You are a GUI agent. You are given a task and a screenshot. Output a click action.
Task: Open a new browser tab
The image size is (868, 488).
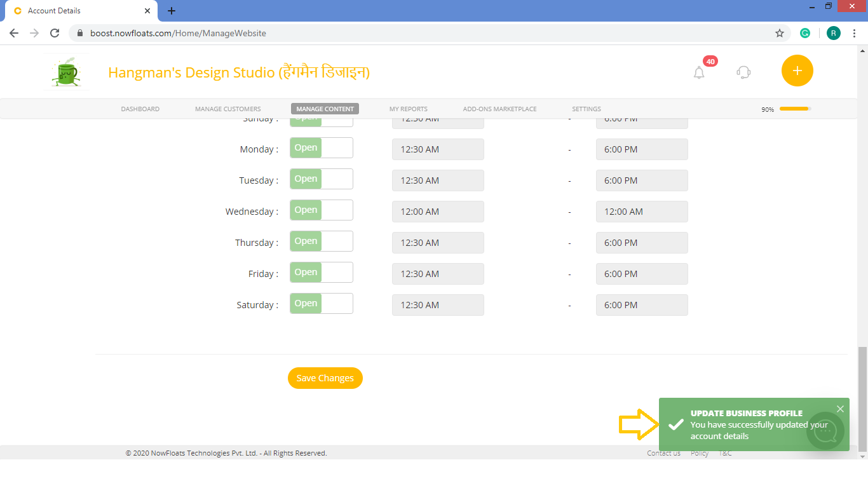172,11
